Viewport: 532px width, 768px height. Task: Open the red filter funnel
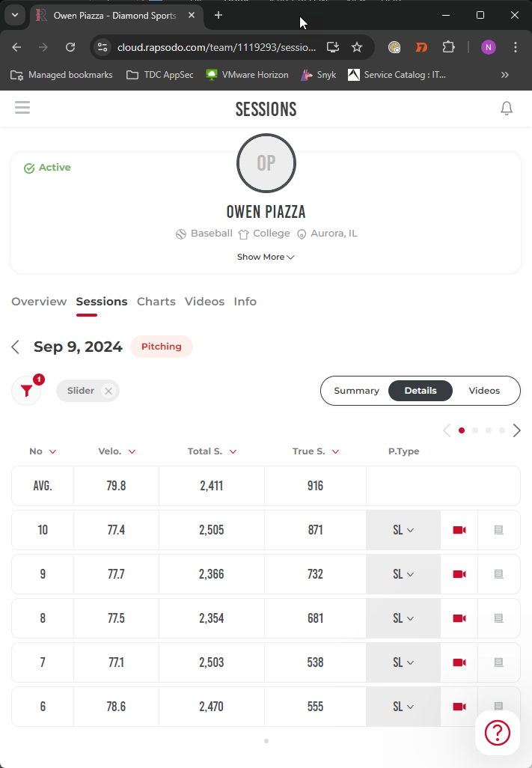26,391
